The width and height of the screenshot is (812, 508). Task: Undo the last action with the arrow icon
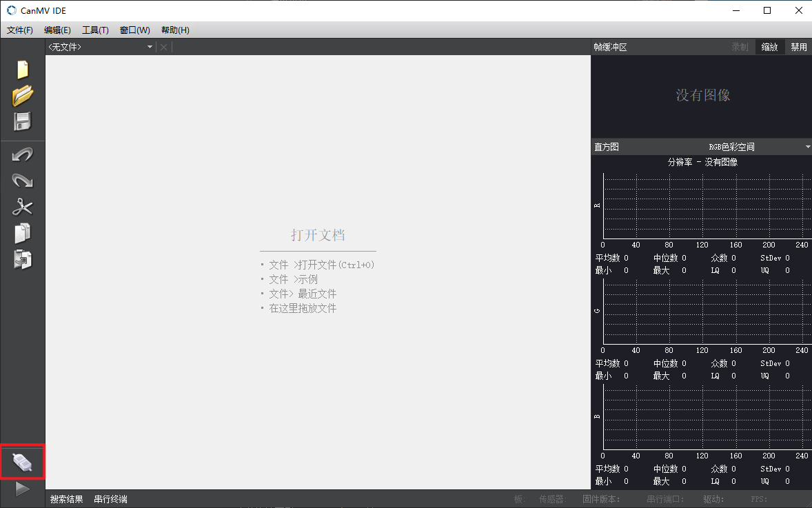[x=22, y=155]
